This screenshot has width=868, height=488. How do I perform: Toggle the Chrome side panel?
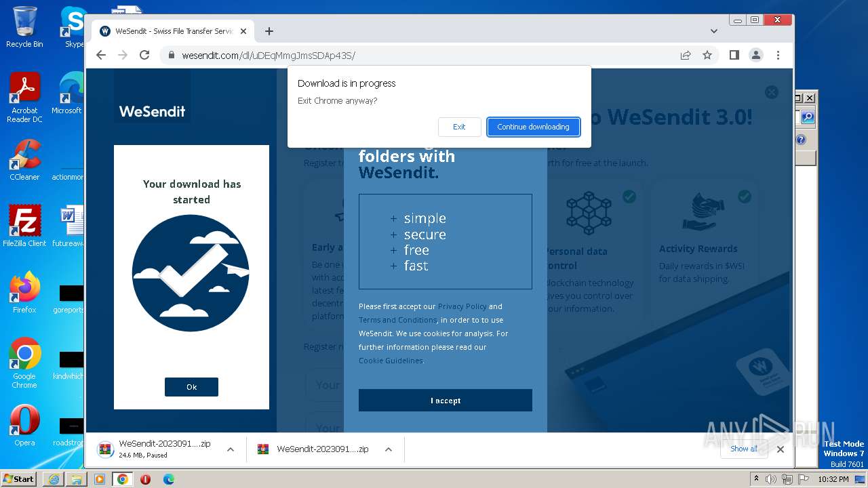[734, 55]
